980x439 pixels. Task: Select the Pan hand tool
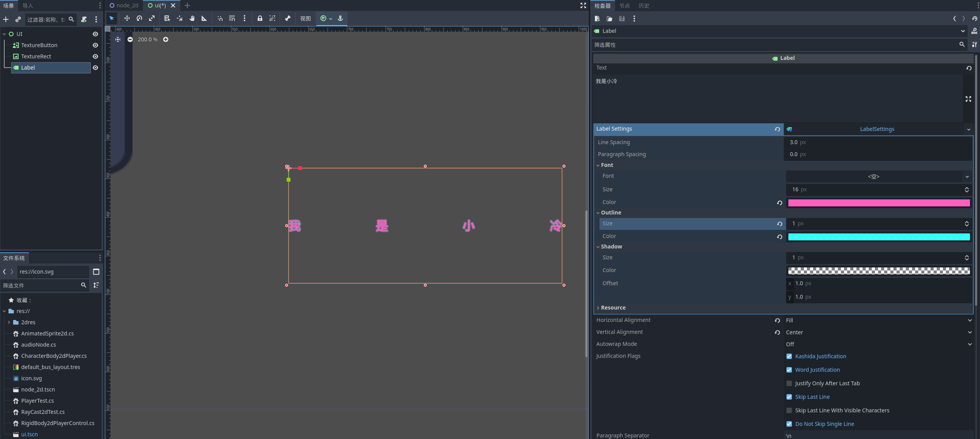192,18
